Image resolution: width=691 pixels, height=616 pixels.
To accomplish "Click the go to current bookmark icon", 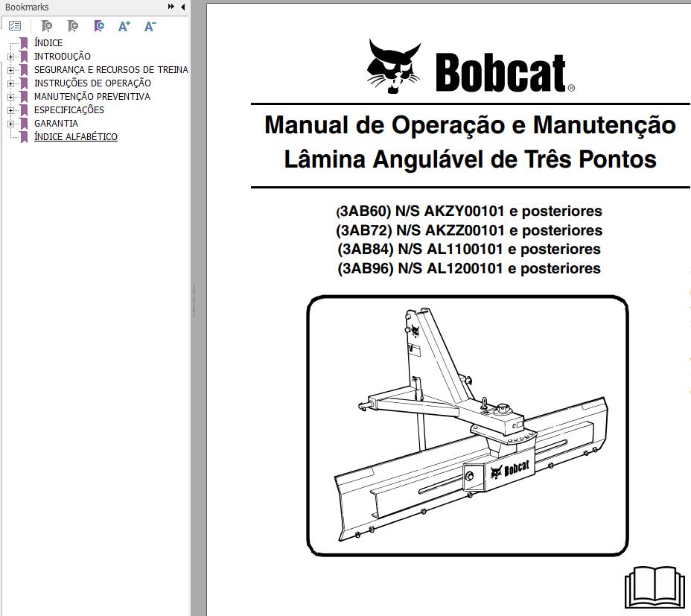I will click(x=99, y=27).
